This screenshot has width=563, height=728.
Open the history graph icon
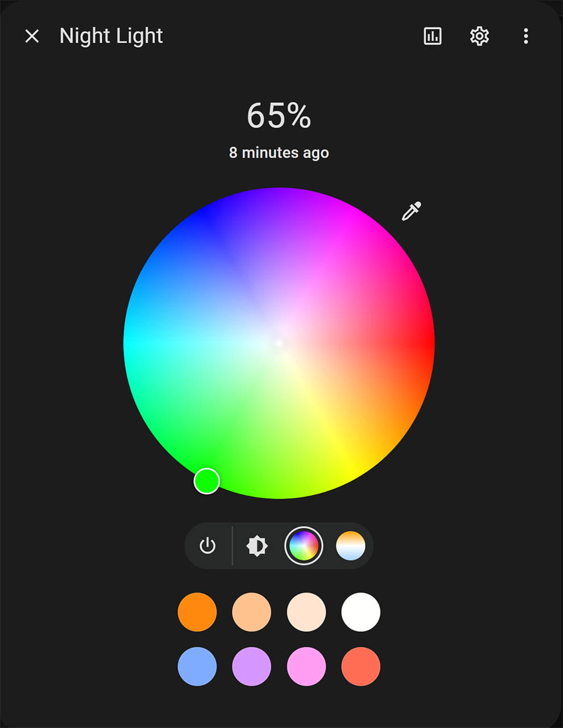(x=433, y=36)
